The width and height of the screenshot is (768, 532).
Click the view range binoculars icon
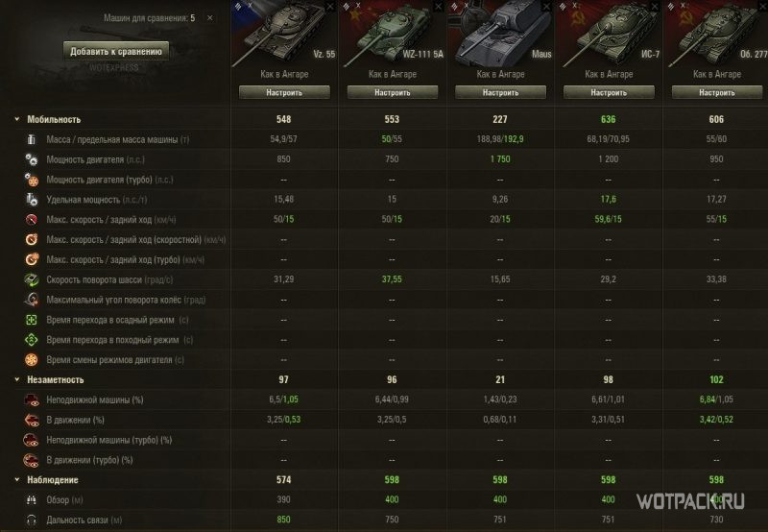[x=32, y=499]
